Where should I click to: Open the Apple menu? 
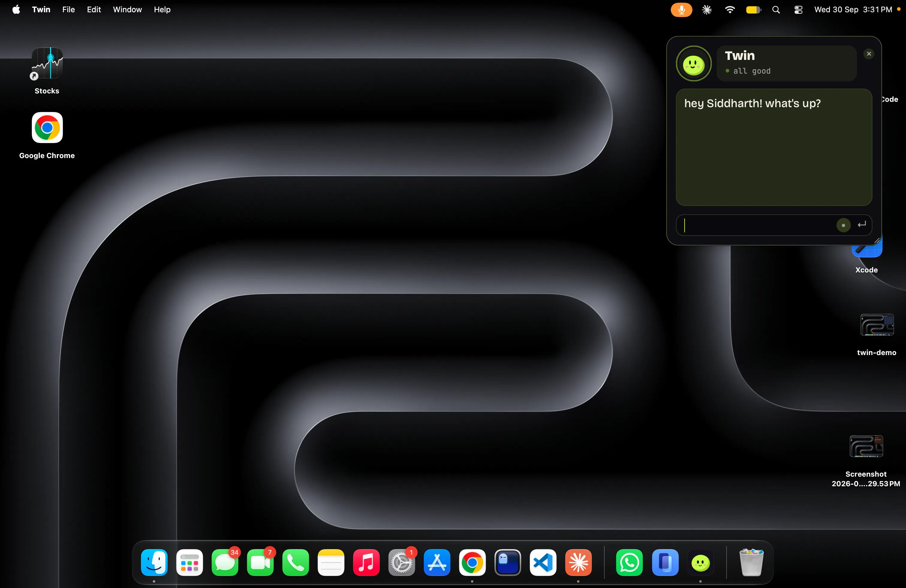click(x=16, y=10)
